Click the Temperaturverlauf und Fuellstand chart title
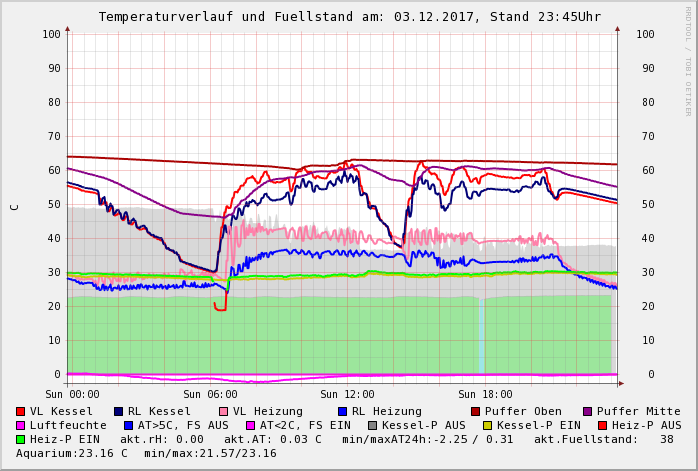 349,17
